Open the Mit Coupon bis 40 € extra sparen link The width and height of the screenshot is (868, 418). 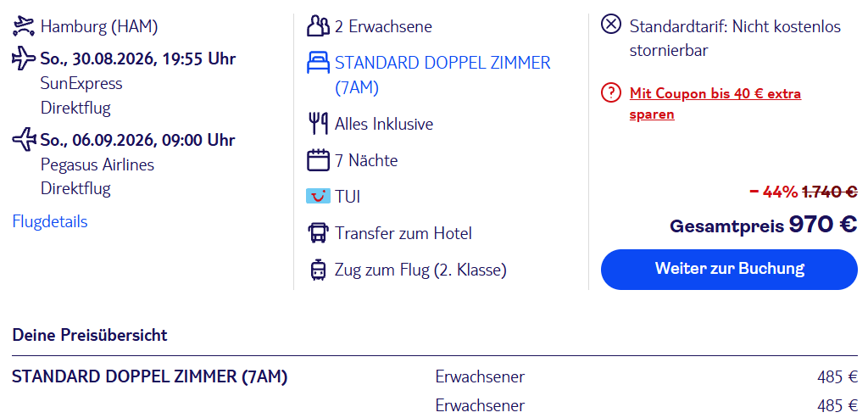click(x=715, y=104)
